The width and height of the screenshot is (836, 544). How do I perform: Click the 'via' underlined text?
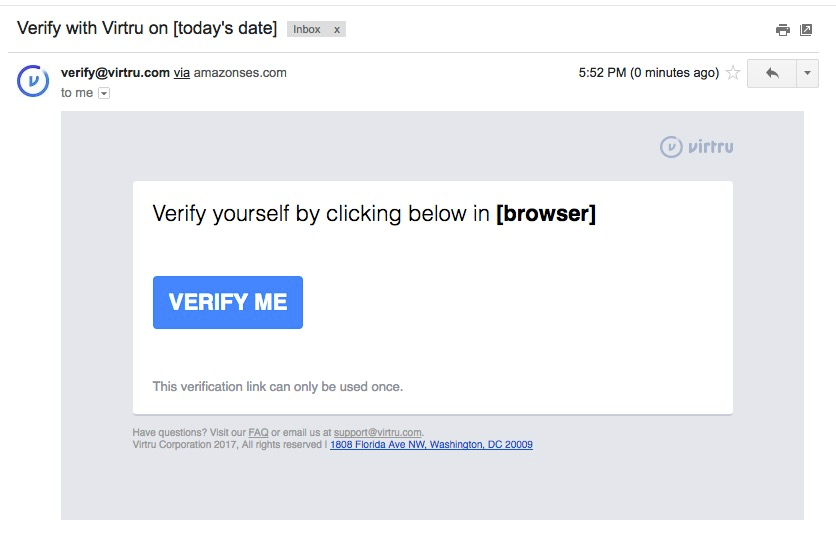(x=182, y=73)
